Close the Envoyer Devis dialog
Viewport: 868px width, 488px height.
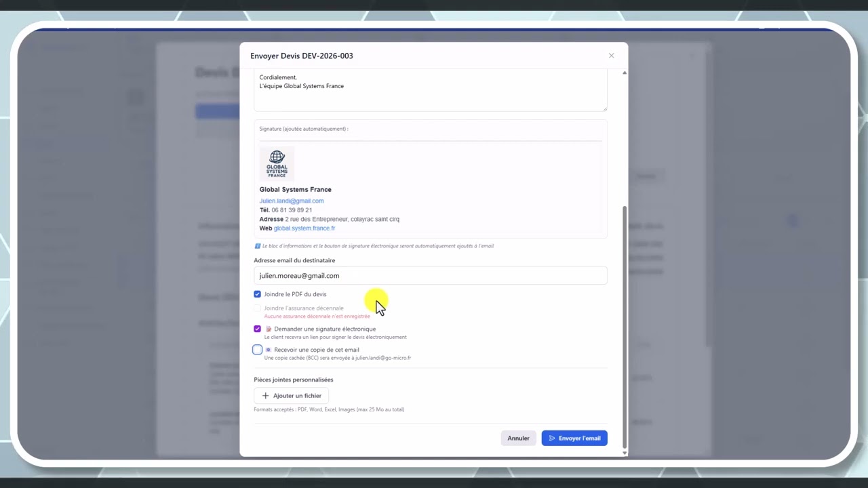[611, 56]
